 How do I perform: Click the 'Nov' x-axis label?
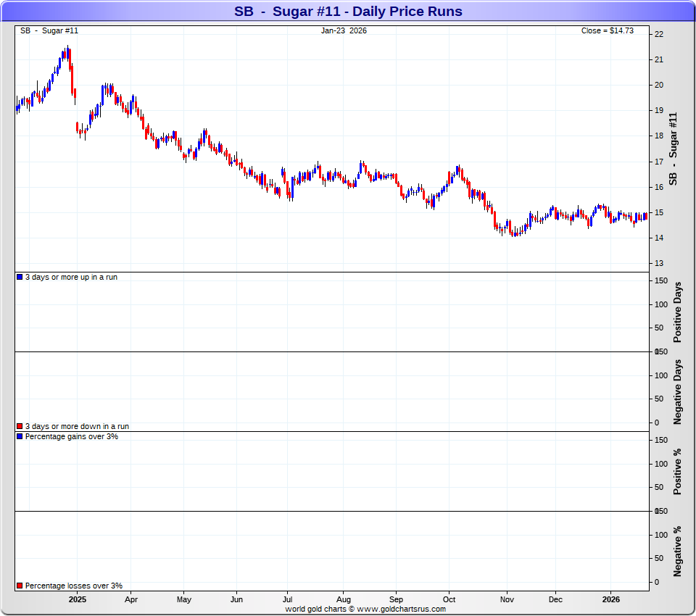point(507,599)
